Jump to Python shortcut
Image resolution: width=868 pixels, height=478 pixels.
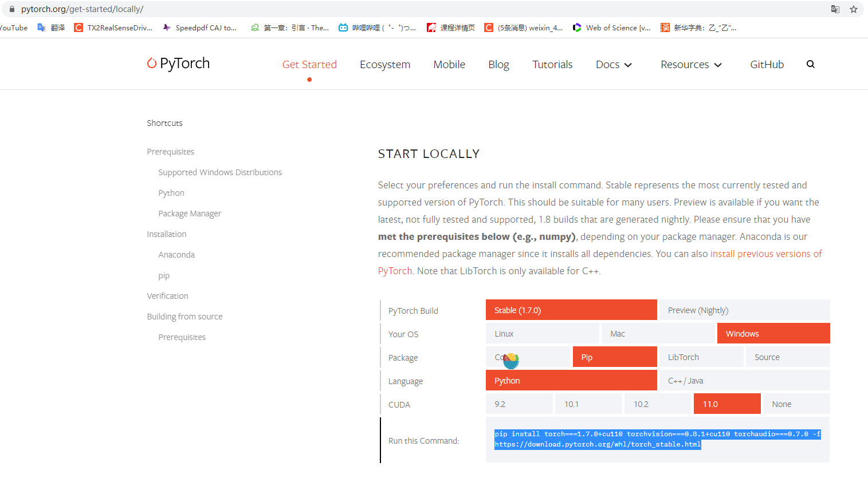pos(171,193)
